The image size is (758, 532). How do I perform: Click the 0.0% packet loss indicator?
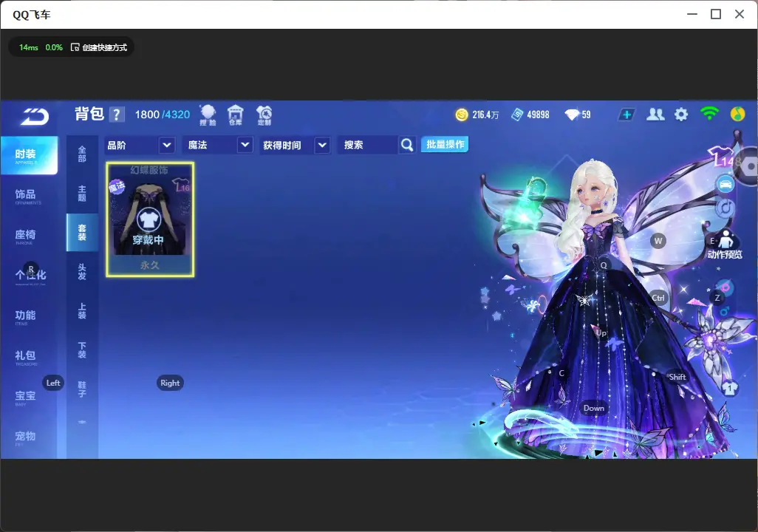(54, 47)
